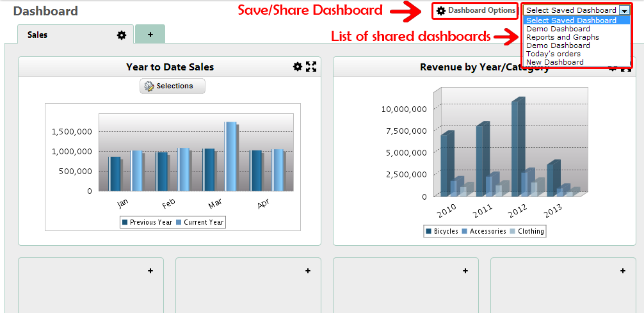Toggle Bicycles series in revenue legend
This screenshot has width=644, height=313.
click(x=442, y=231)
